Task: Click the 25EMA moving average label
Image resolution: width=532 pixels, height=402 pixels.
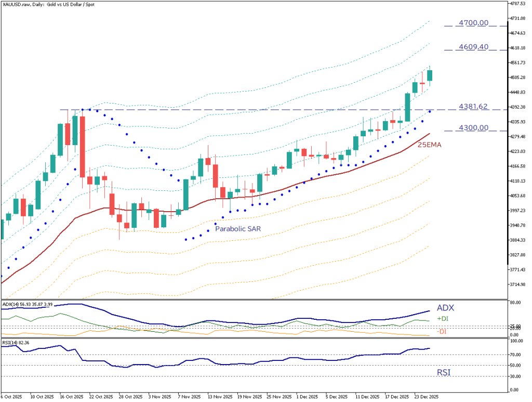Action: (x=429, y=145)
